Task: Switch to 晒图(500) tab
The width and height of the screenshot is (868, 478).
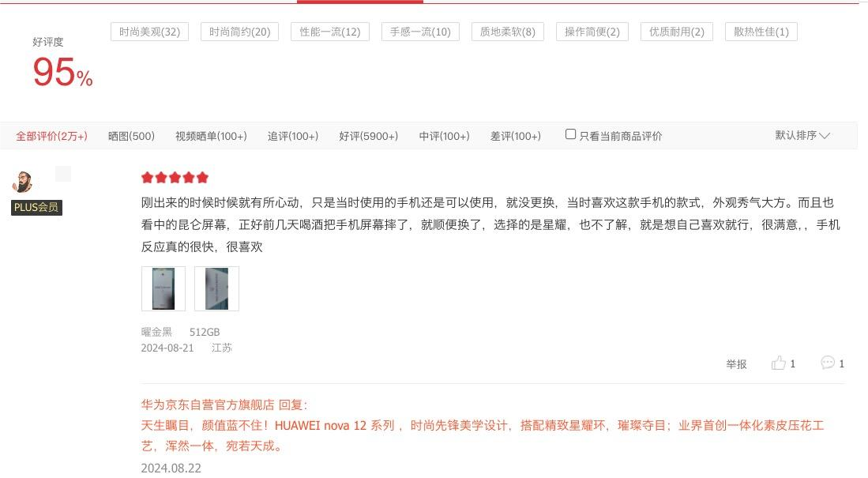Action: (131, 136)
